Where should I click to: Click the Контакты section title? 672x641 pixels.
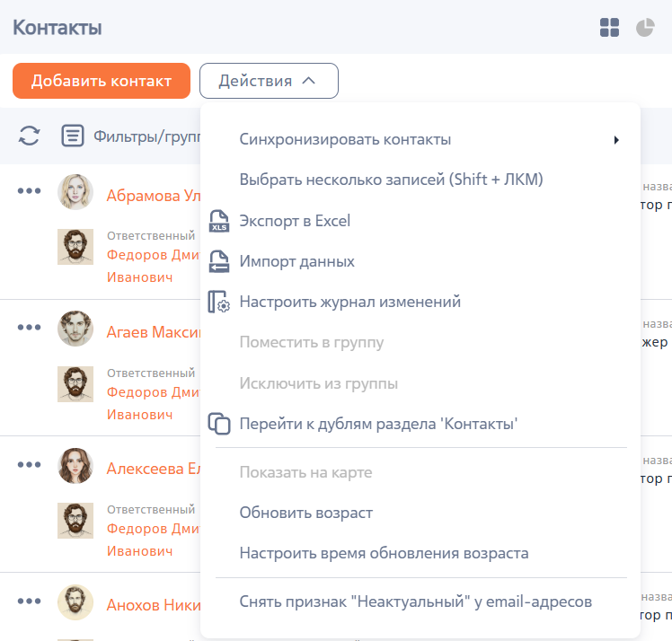[57, 28]
